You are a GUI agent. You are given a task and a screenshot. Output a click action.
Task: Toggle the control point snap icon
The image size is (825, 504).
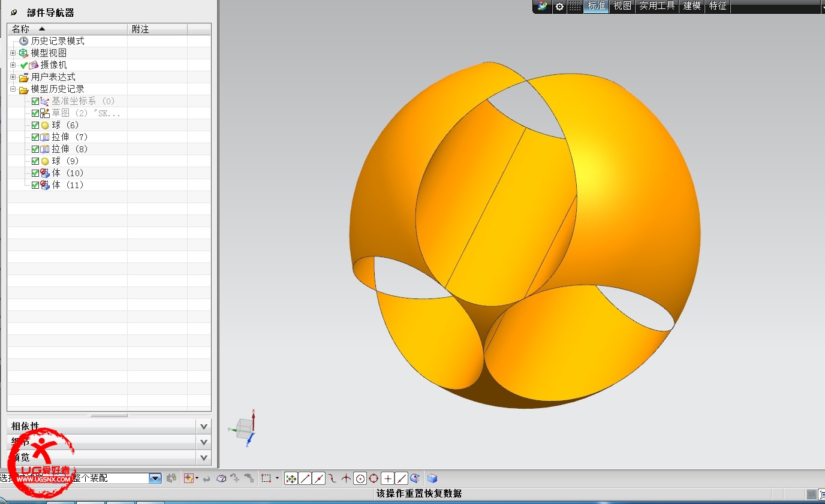332,478
